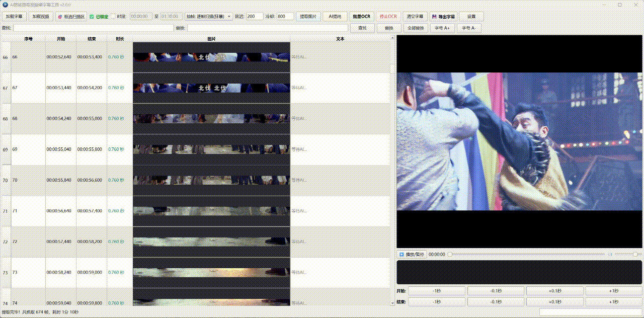644x318 pixels.
Task: Click 开始 -0.1秒 adjustment button
Action: (496, 291)
